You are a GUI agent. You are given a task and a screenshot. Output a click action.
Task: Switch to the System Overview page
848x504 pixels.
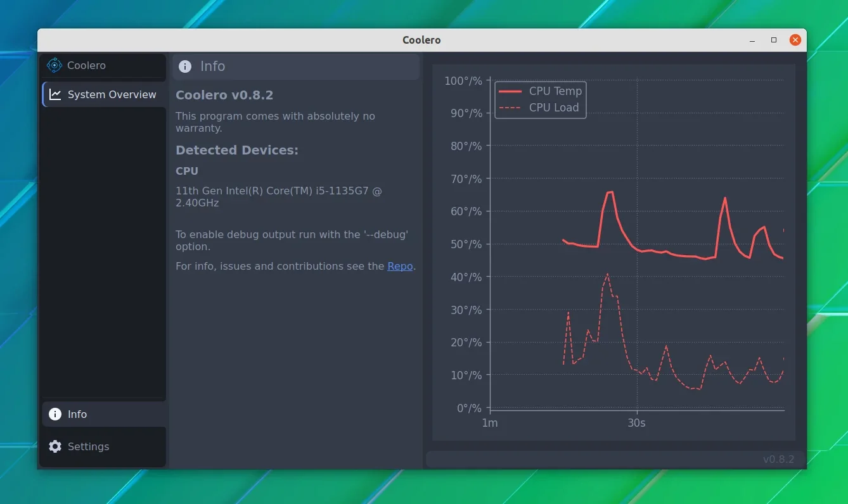(105, 94)
